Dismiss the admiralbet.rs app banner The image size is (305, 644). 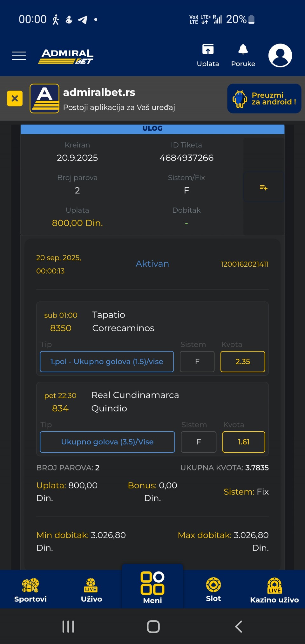tap(15, 99)
